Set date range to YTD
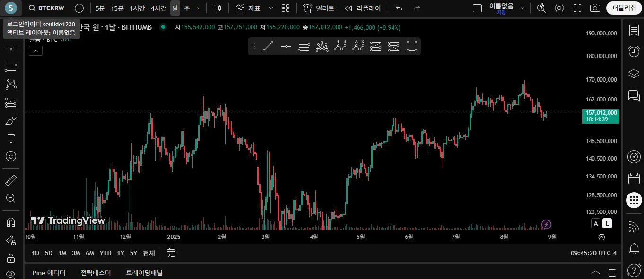 pos(105,253)
